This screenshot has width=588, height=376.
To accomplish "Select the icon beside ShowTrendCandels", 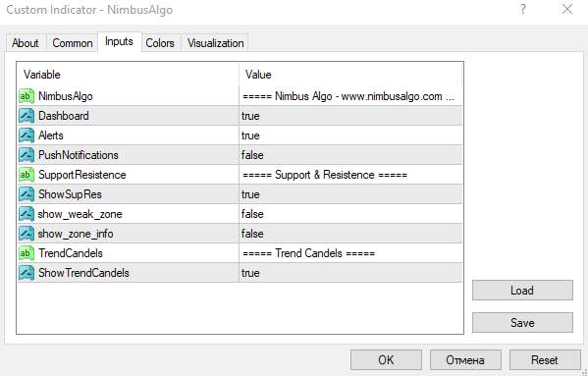I will [x=27, y=273].
